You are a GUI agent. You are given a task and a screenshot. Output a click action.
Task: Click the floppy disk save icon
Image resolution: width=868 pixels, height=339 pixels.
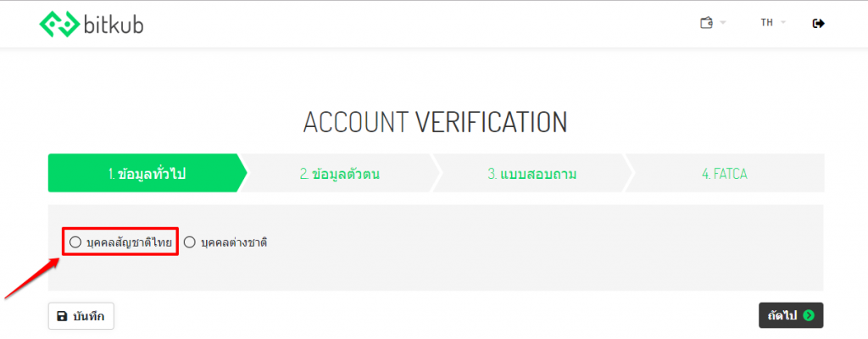point(62,316)
